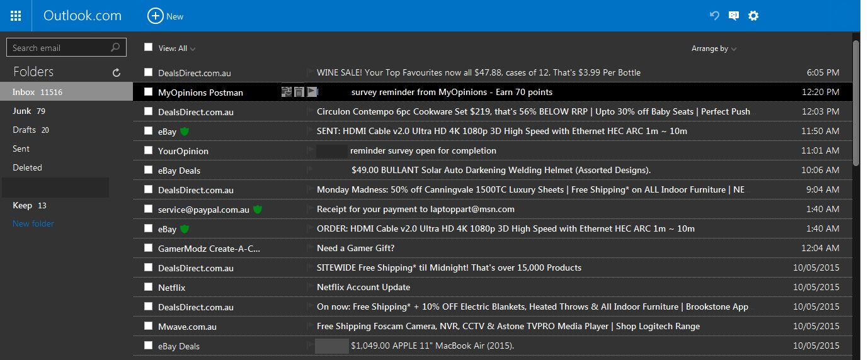Flag the Circulon Contempo Cookware message
This screenshot has height=360, width=868.
(310, 111)
